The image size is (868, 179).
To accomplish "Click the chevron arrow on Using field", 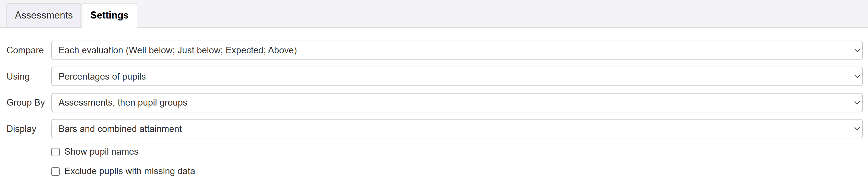I will coord(857,77).
